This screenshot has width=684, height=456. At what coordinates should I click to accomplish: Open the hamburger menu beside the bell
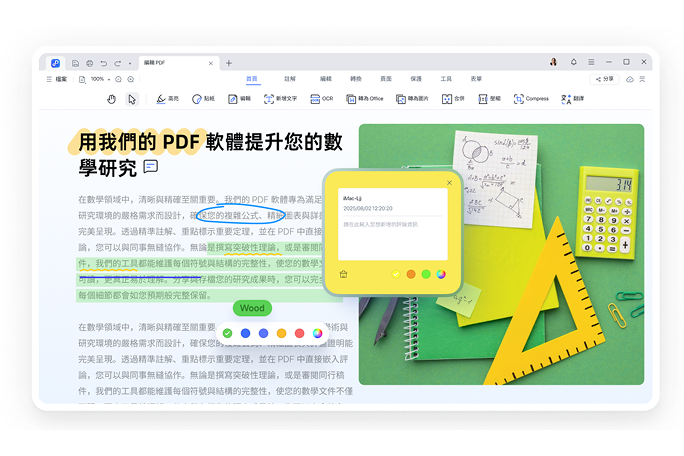[591, 62]
